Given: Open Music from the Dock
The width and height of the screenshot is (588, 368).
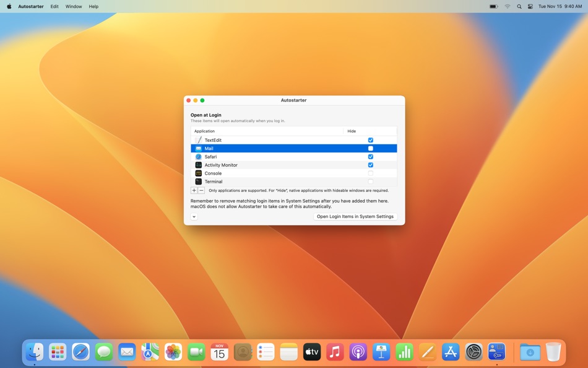Looking at the screenshot, I should tap(335, 353).
